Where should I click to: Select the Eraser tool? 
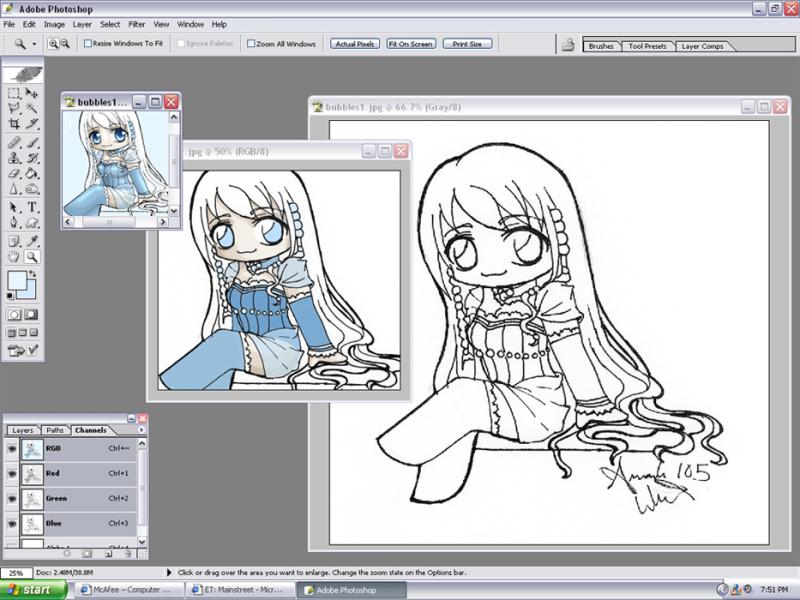coord(14,174)
